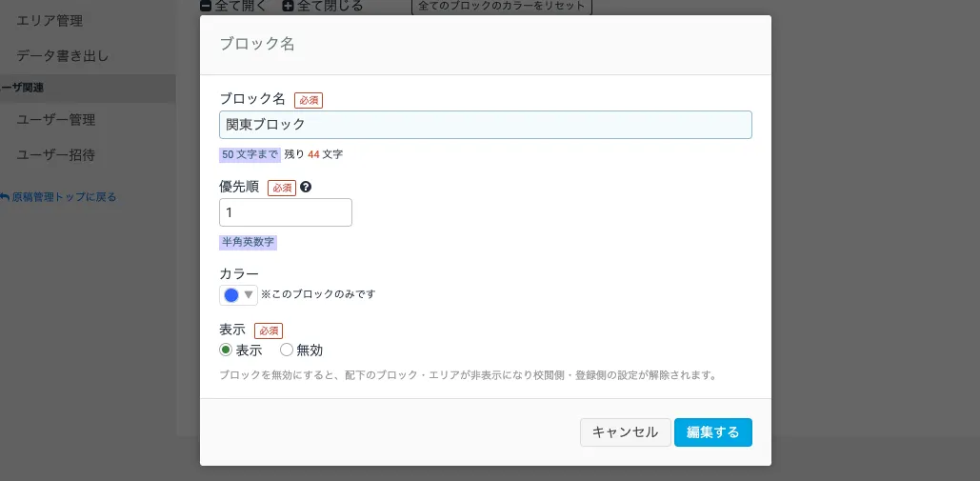Click the minus icon beside 全て開く
The image size is (980, 481).
click(206, 6)
